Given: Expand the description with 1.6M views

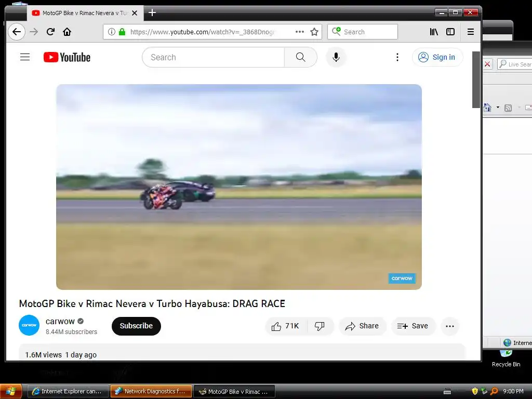Looking at the screenshot, I should click(x=242, y=352).
